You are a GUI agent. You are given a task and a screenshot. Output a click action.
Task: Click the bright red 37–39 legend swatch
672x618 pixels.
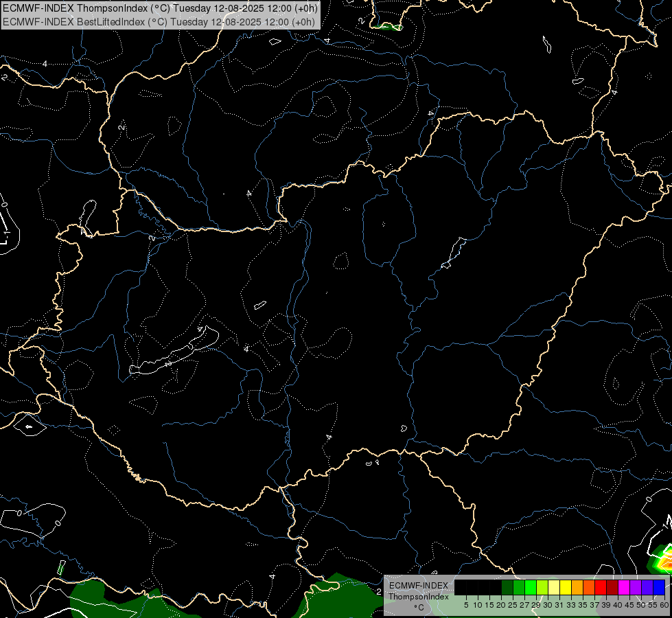pos(601,587)
